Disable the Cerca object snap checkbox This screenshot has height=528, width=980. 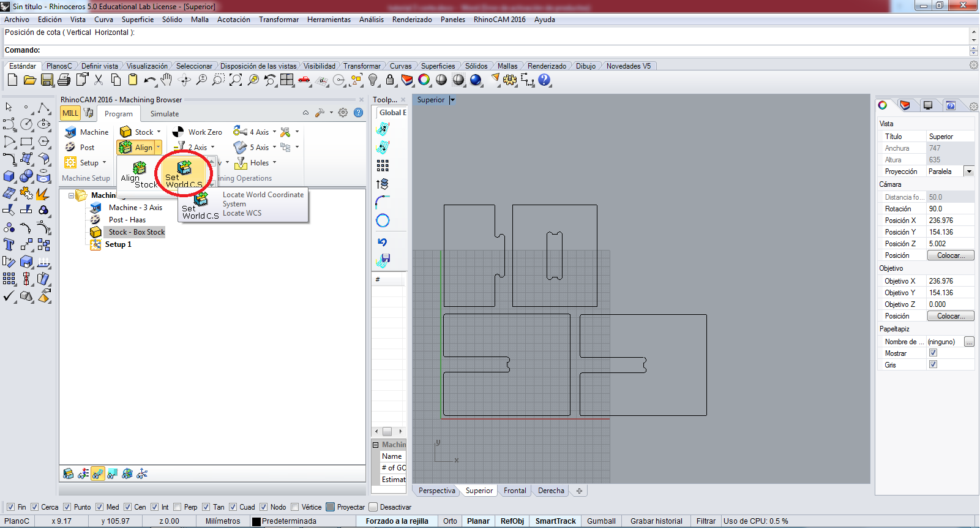(x=35, y=507)
